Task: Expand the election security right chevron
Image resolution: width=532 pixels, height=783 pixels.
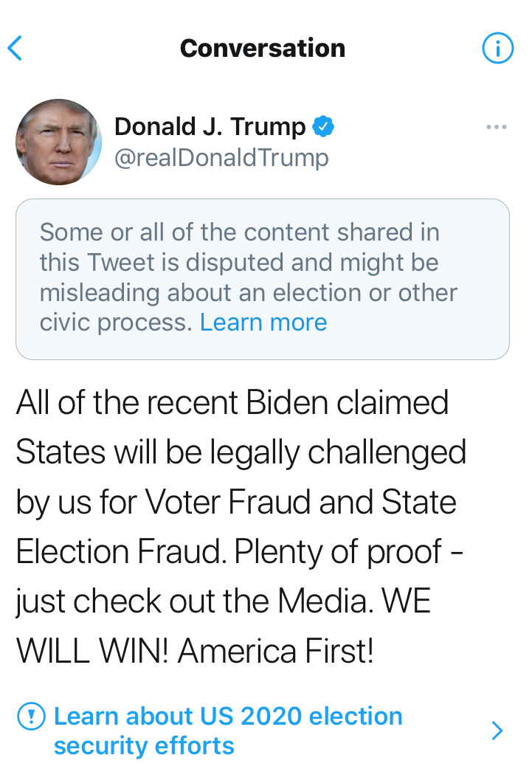Action: coord(497,731)
